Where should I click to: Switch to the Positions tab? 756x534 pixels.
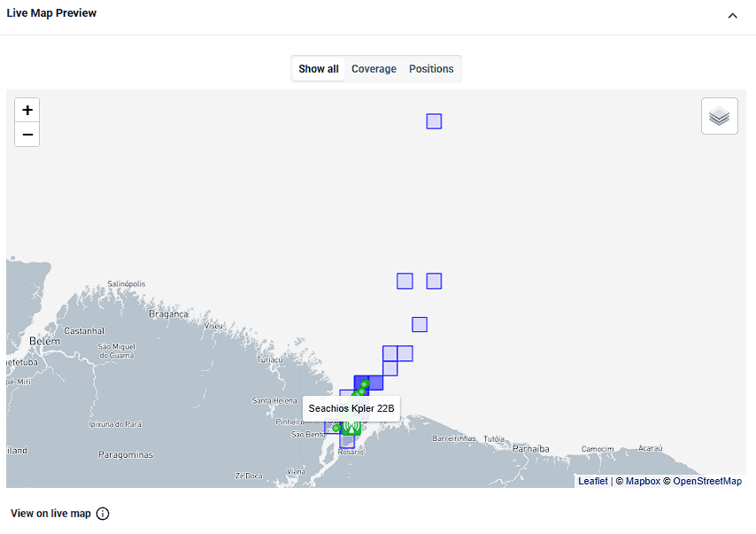431,69
